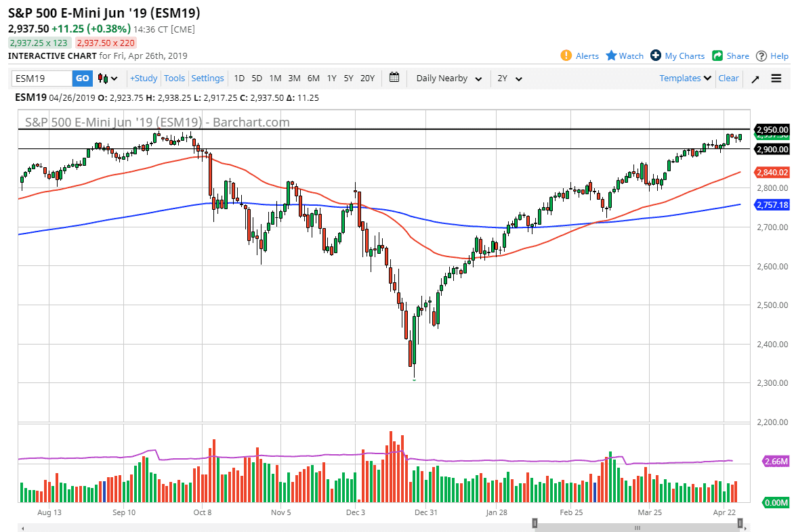Open the hamburger menu icon
794x532 pixels.
[776, 78]
